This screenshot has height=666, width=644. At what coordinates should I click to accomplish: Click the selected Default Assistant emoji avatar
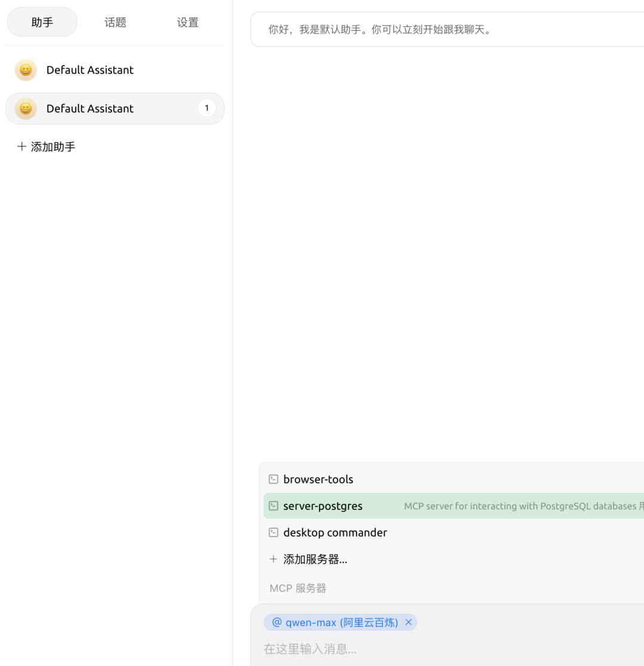tap(25, 109)
